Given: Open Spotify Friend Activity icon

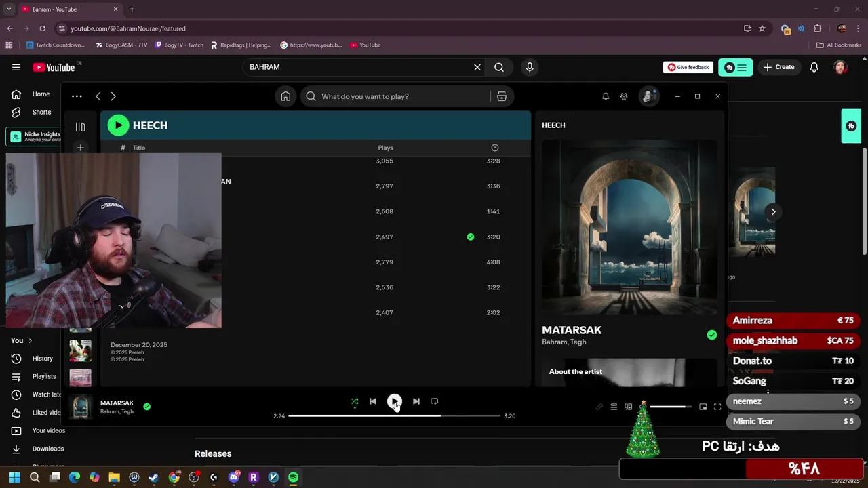Looking at the screenshot, I should coord(624,96).
